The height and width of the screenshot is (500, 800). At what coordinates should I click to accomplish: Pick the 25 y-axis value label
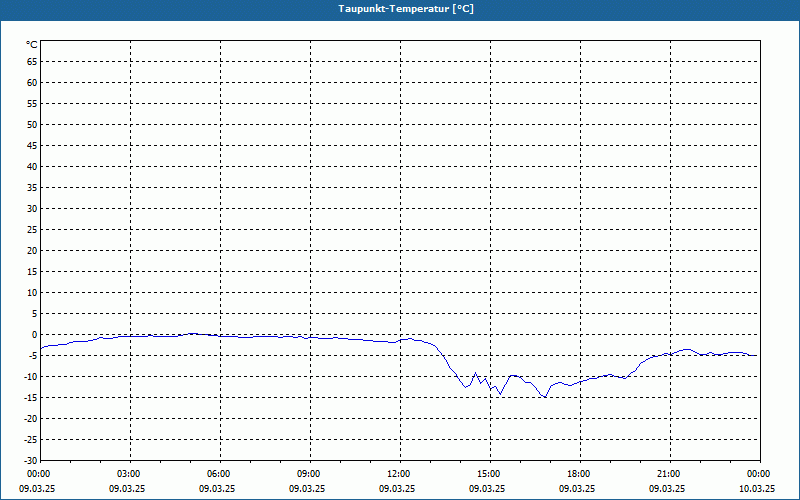point(32,230)
